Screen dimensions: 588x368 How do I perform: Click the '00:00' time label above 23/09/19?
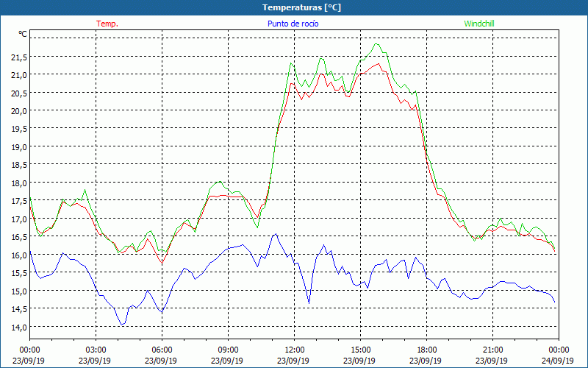[29, 350]
